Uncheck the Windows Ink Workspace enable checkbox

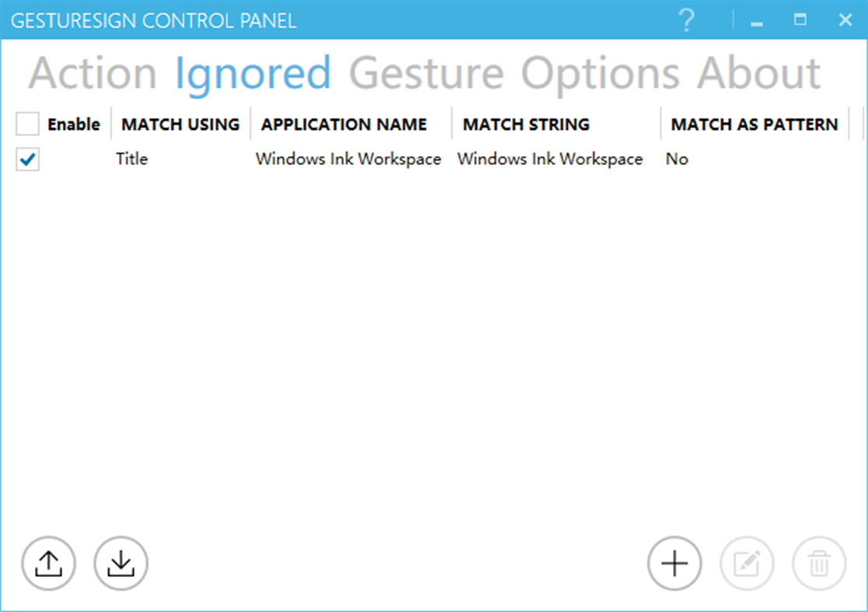click(x=26, y=159)
